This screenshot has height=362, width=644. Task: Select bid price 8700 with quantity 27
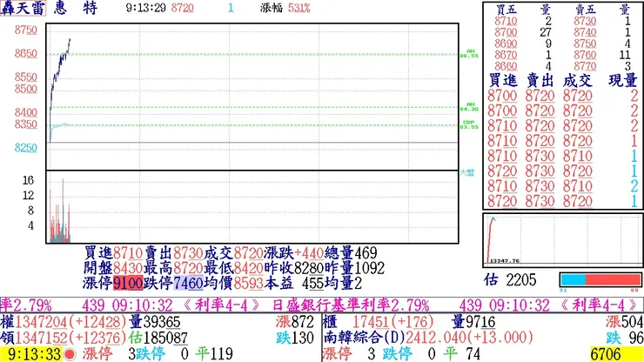click(x=506, y=32)
